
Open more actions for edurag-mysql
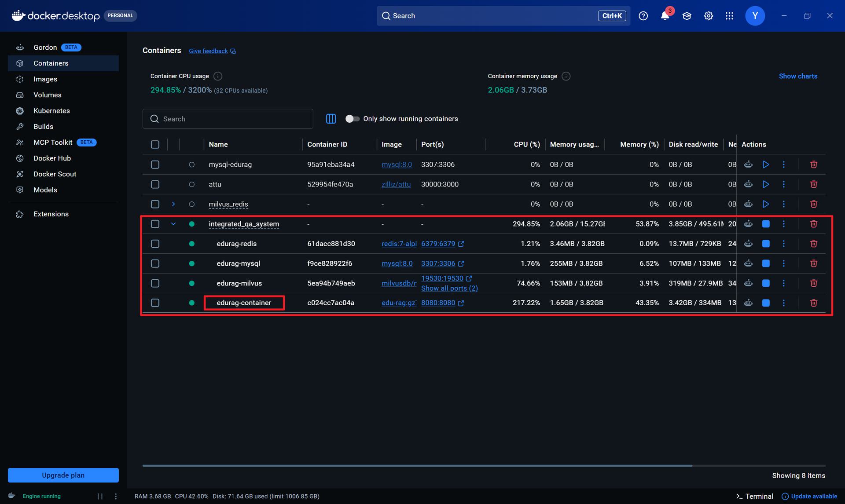[x=783, y=263]
